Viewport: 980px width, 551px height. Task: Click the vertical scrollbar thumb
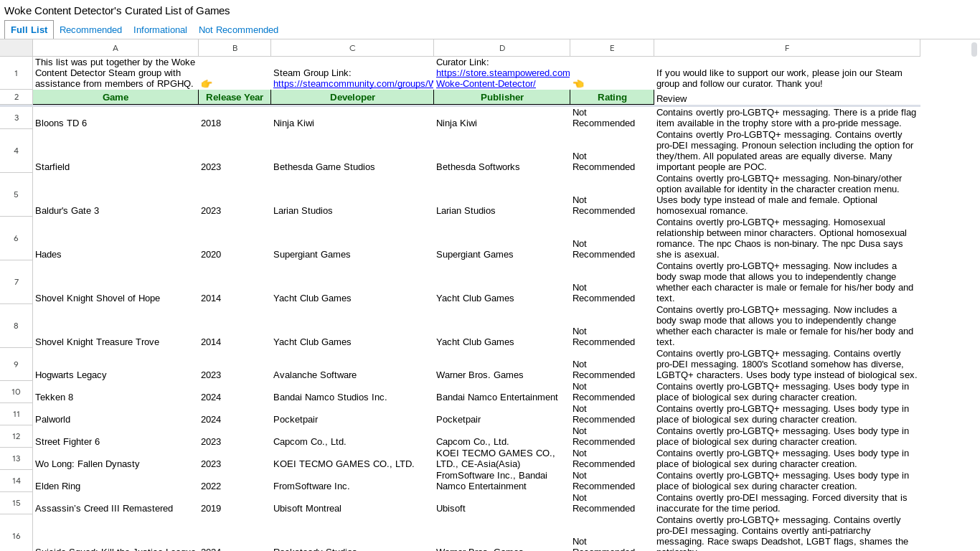(974, 50)
